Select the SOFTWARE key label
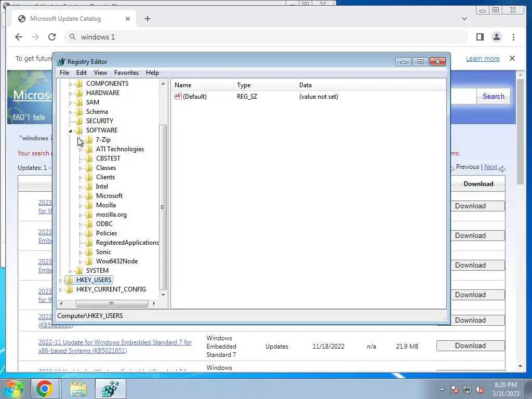This screenshot has width=532, height=399. point(102,130)
